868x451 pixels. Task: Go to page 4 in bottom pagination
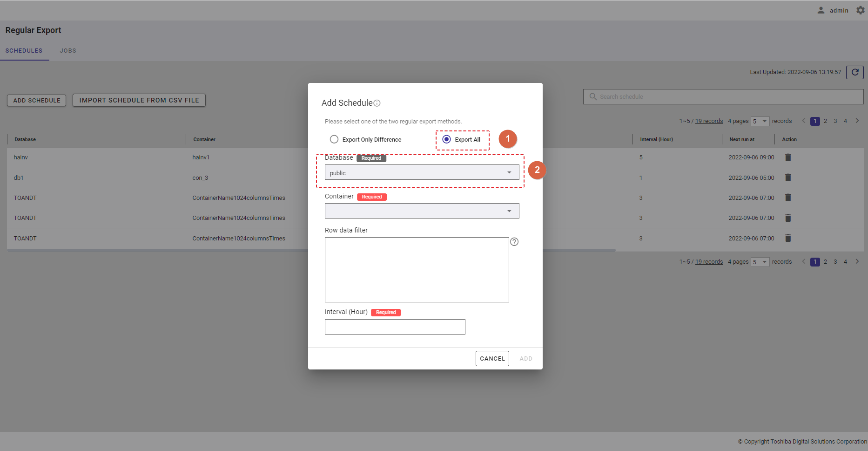[846, 262]
